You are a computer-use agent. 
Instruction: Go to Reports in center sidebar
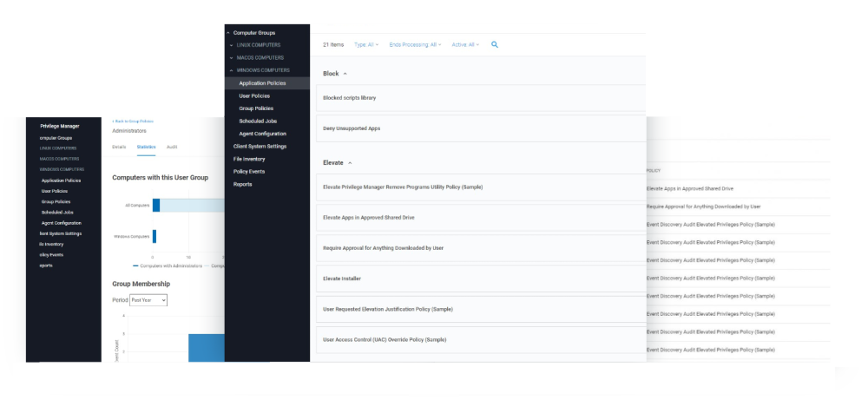pos(242,184)
